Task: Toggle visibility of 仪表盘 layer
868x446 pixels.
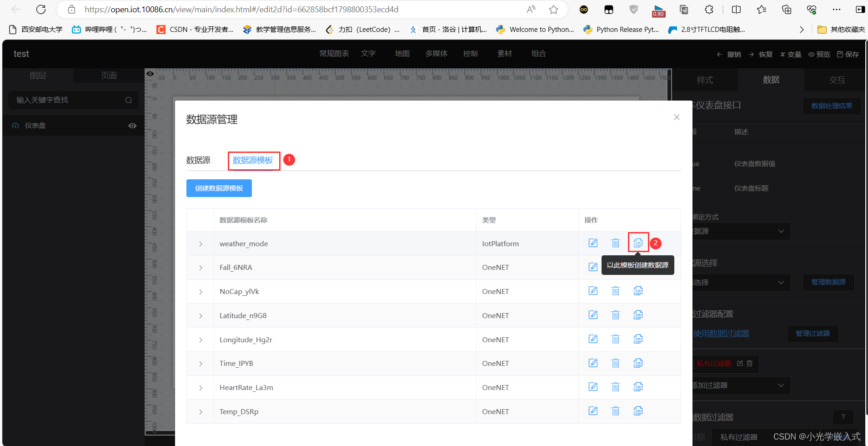Action: coord(132,126)
